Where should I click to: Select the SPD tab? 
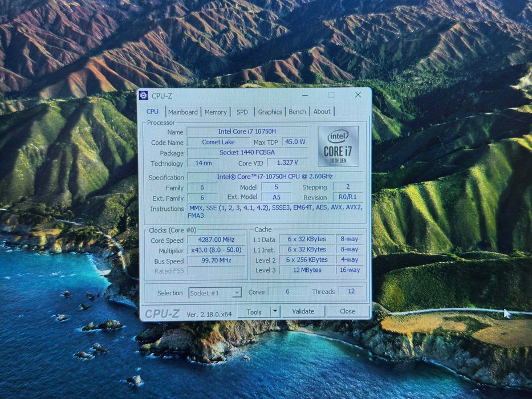coord(242,112)
